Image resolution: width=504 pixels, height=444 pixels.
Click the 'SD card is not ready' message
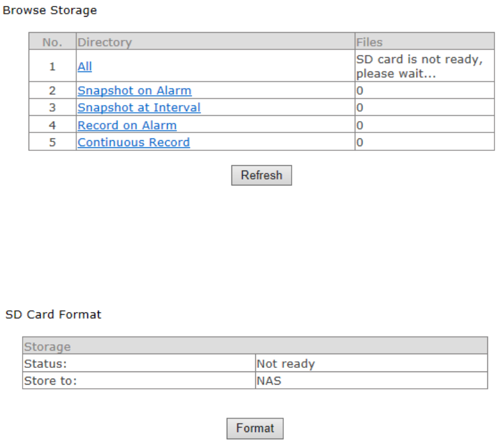[419, 67]
